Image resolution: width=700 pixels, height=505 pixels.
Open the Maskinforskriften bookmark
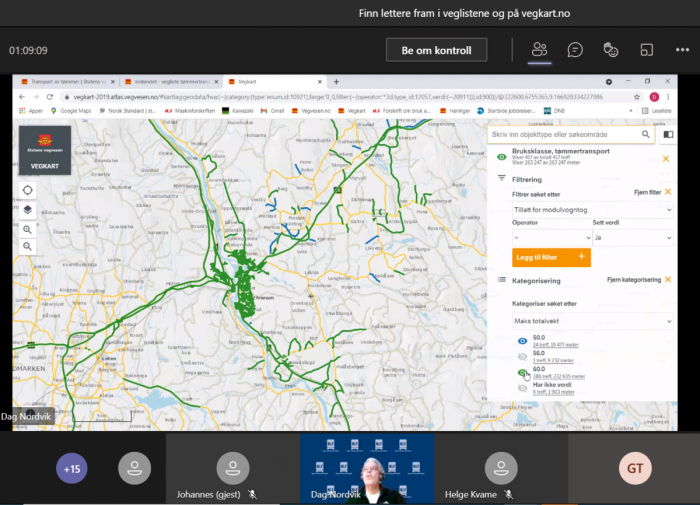[x=190, y=111]
